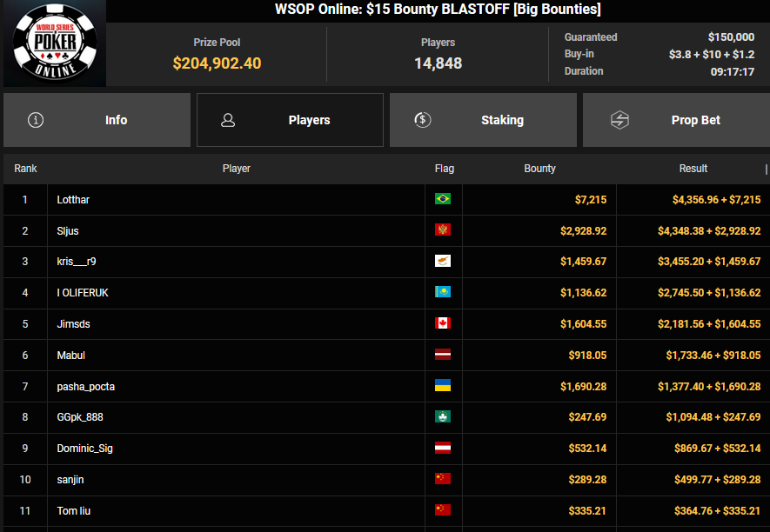Click the WSOP Poker Online logo

point(55,43)
